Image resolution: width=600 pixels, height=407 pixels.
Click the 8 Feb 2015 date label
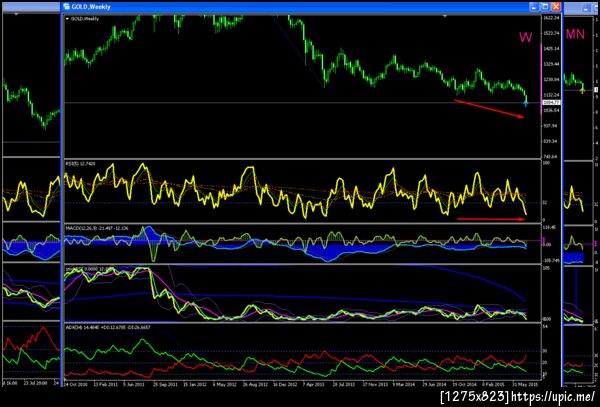click(x=494, y=384)
